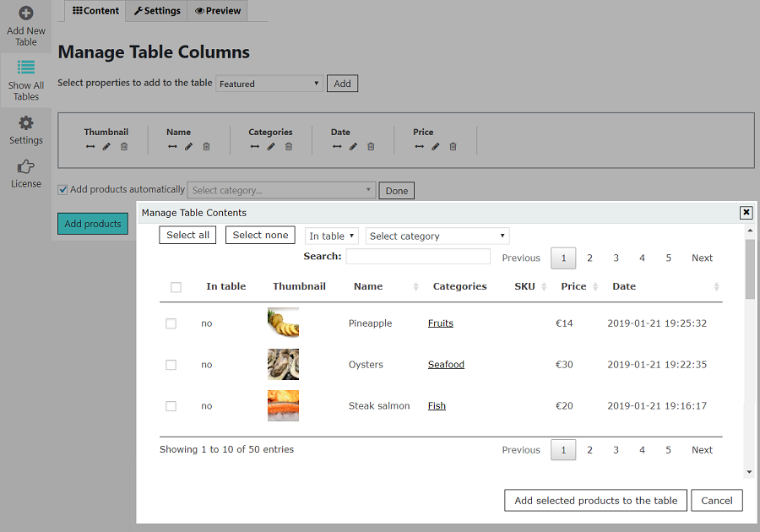The image size is (760, 532).
Task: Switch to the Settings tab
Action: (157, 11)
